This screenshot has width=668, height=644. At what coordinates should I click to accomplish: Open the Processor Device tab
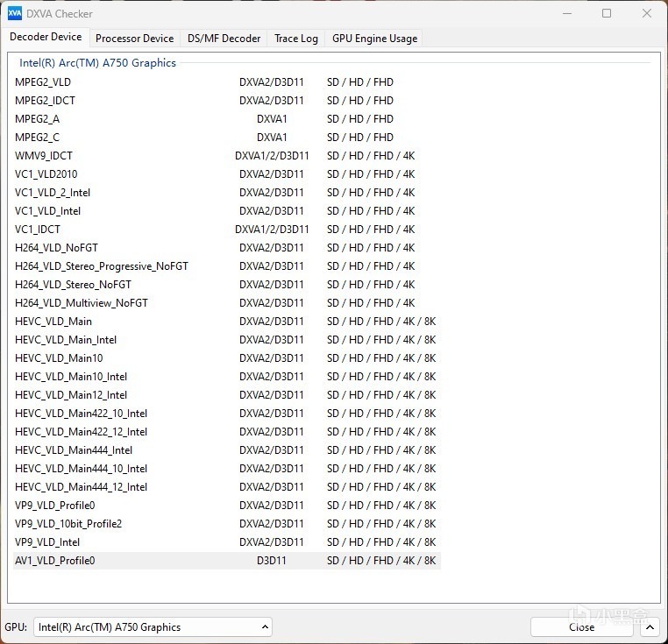pyautogui.click(x=135, y=39)
